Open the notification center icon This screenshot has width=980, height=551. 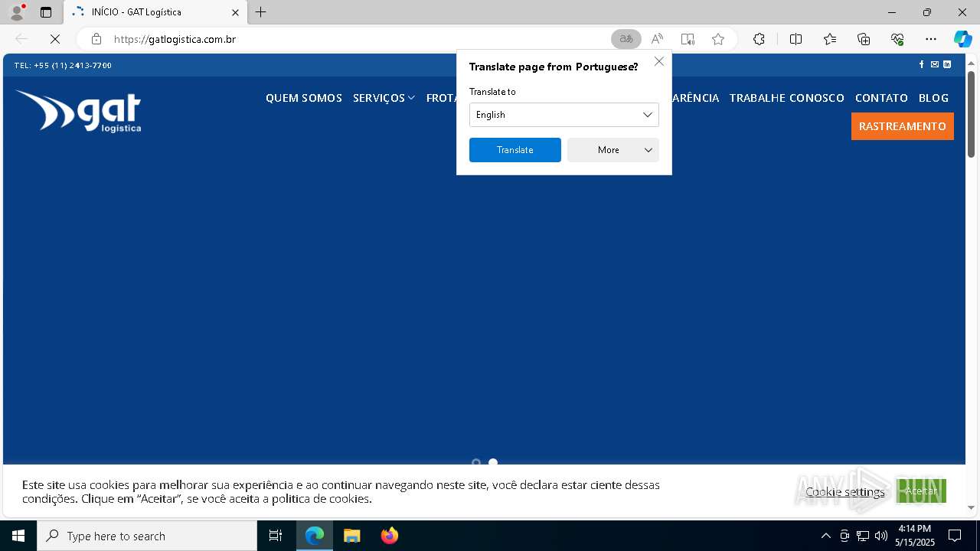[955, 536]
